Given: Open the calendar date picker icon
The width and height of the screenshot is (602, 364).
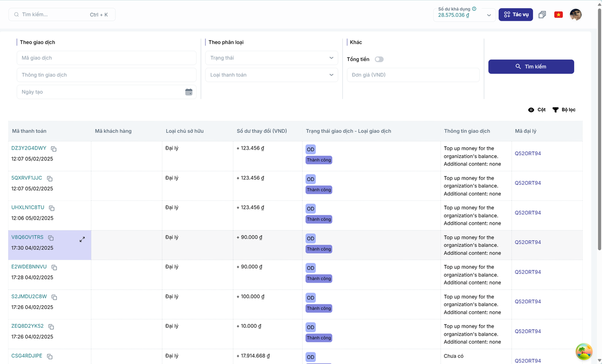Looking at the screenshot, I should [x=189, y=92].
